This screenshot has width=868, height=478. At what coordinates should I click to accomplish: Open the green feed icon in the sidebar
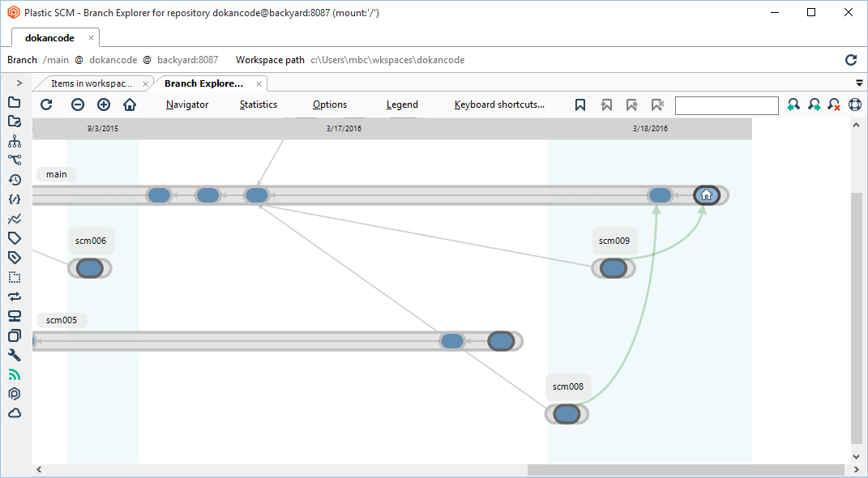(x=14, y=374)
